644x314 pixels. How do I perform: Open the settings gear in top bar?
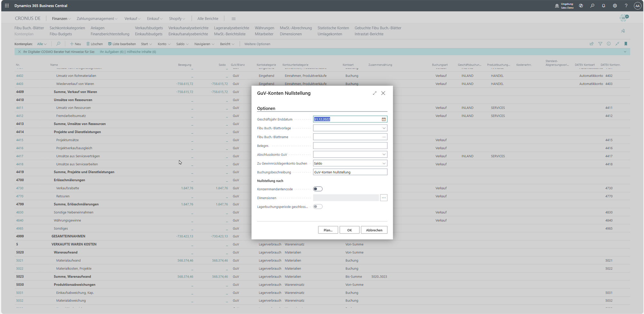coord(615,6)
